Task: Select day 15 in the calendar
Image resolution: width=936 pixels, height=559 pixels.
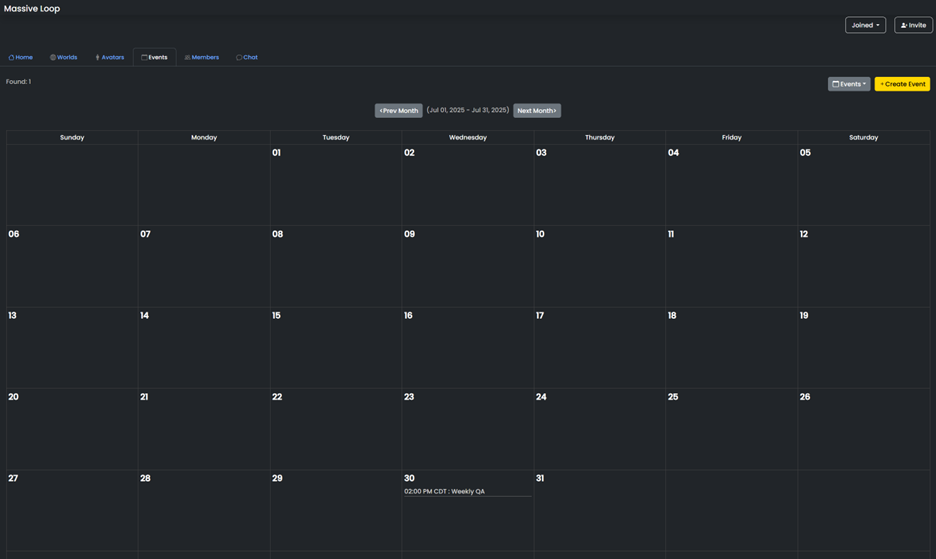Action: tap(336, 348)
